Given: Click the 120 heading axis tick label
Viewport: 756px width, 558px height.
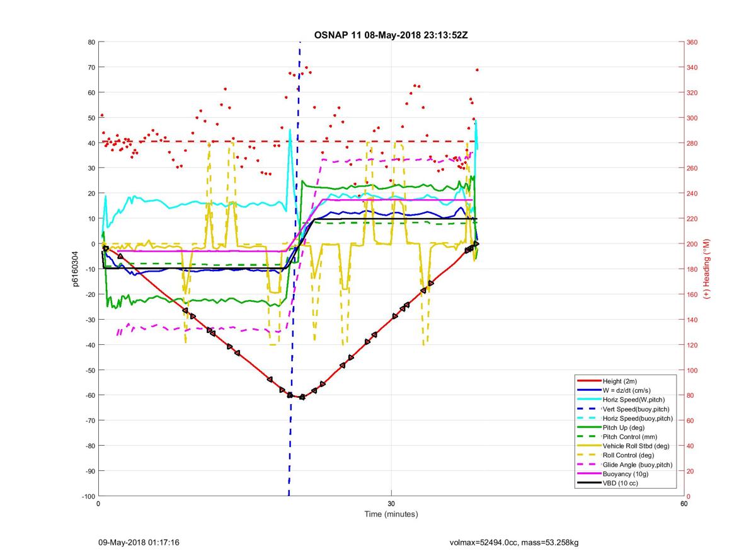Looking at the screenshot, I should [693, 345].
